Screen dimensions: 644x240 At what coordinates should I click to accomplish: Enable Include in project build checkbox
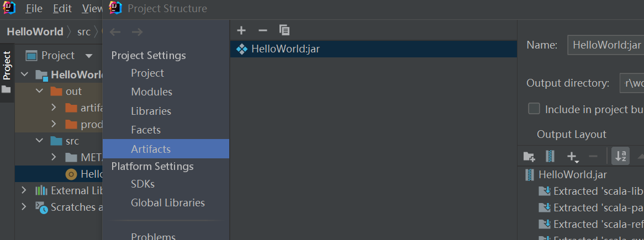pyautogui.click(x=534, y=109)
